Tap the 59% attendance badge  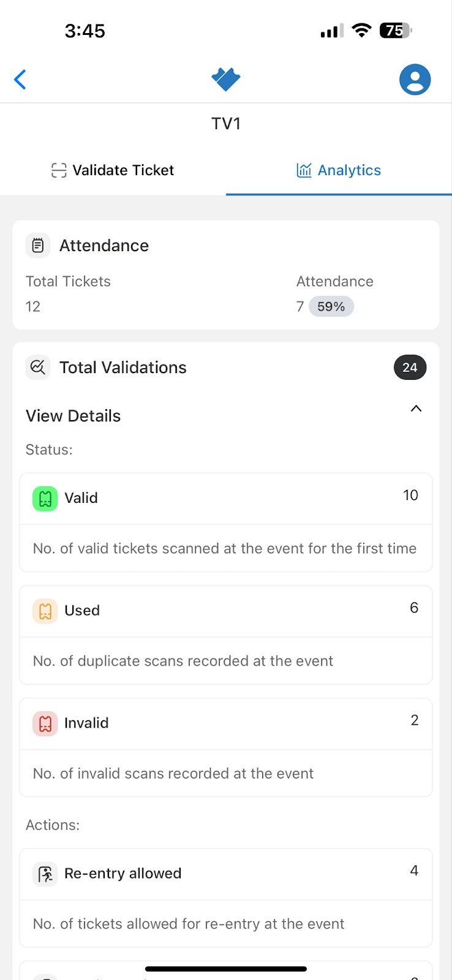click(331, 306)
